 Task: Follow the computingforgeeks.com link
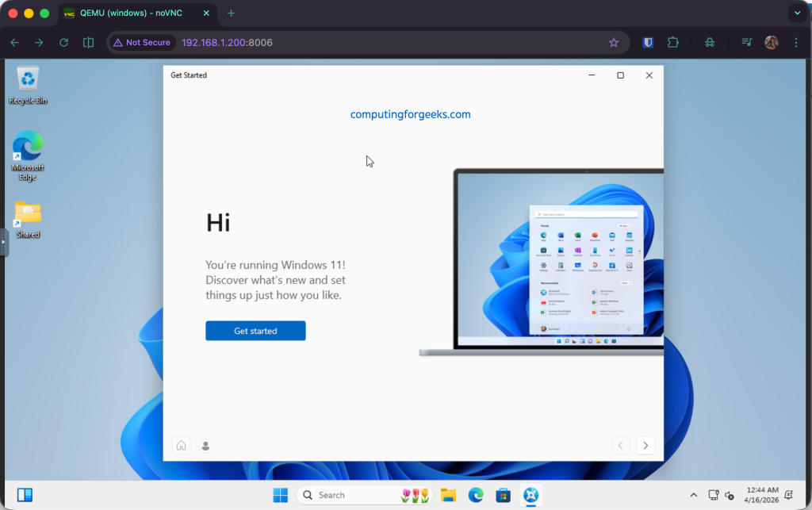coord(409,114)
